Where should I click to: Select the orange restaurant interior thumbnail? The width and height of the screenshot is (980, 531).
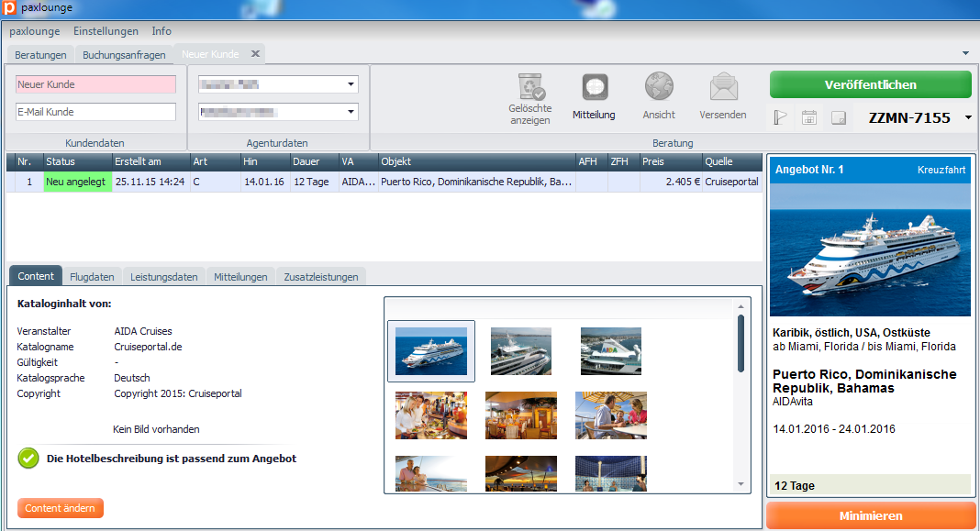(521, 415)
